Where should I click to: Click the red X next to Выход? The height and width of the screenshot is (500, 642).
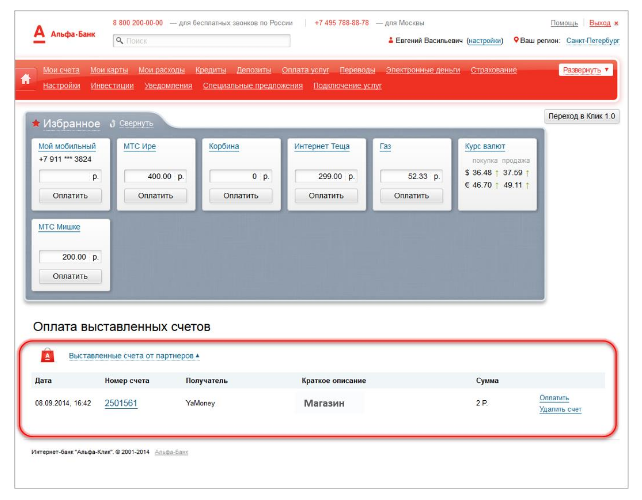(616, 23)
